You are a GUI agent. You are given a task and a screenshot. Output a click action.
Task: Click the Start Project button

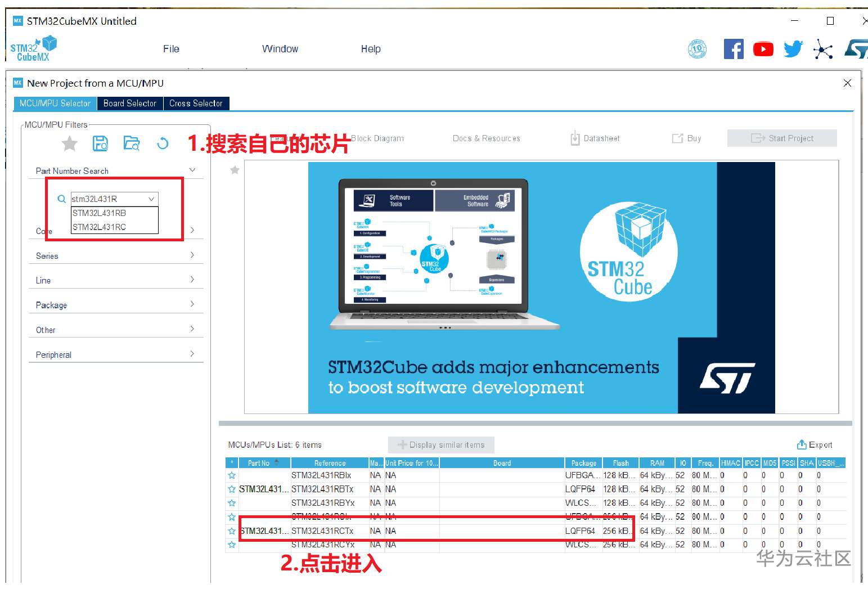pyautogui.click(x=782, y=138)
